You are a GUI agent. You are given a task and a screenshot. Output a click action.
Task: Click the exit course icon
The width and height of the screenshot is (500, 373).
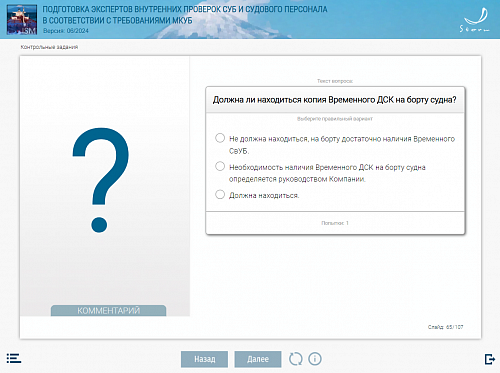(490, 359)
